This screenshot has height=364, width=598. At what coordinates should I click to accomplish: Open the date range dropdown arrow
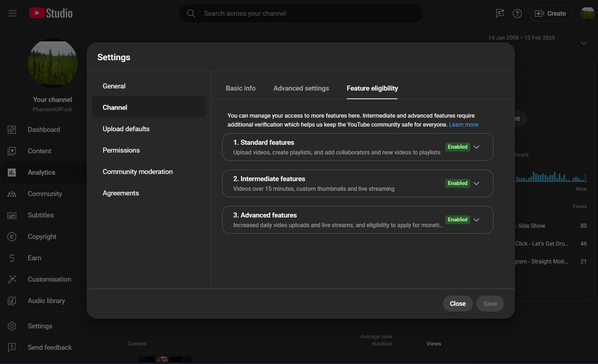[x=584, y=43]
